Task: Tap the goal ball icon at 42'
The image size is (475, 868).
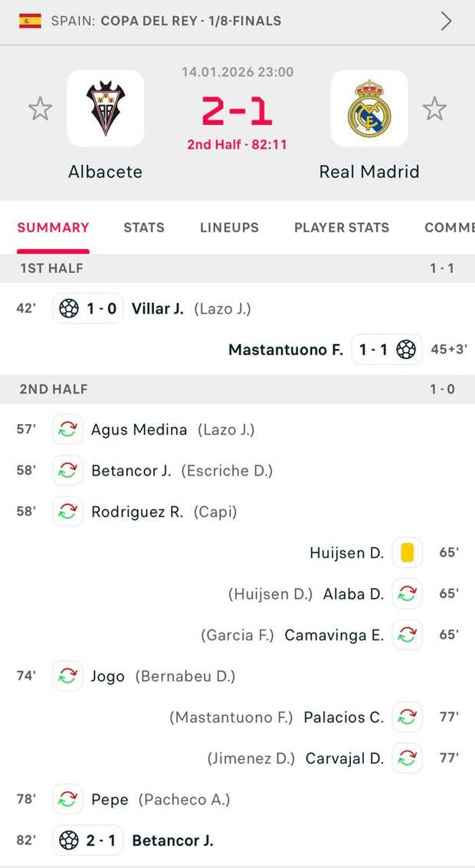Action: point(69,309)
